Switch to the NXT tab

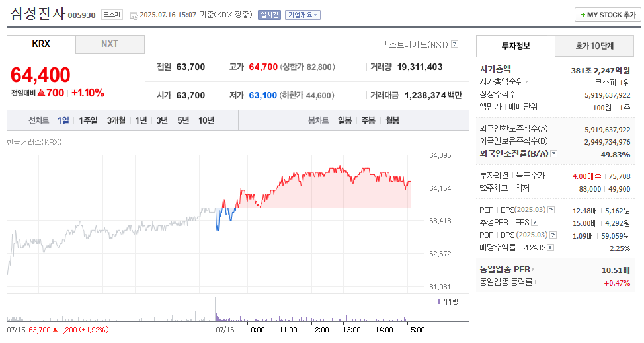(x=110, y=44)
